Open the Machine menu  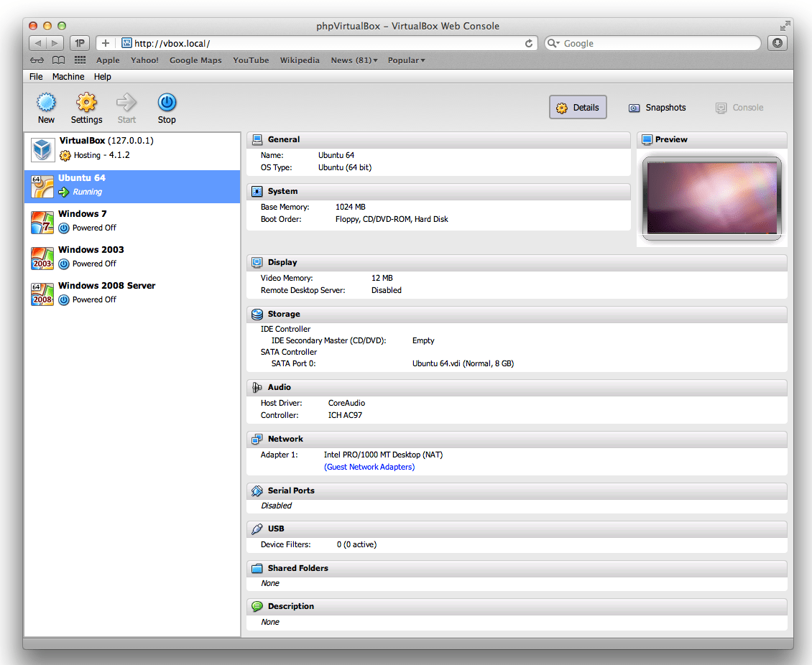click(x=68, y=76)
